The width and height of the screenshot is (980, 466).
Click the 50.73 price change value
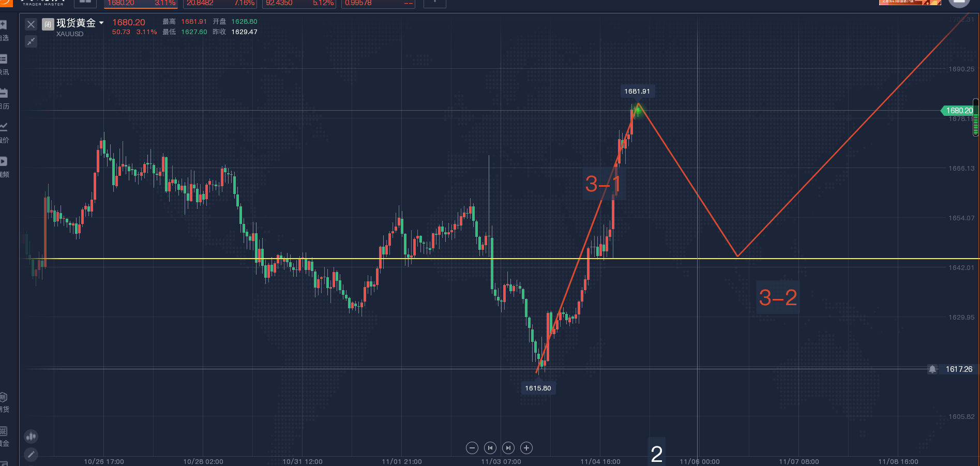pyautogui.click(x=121, y=32)
